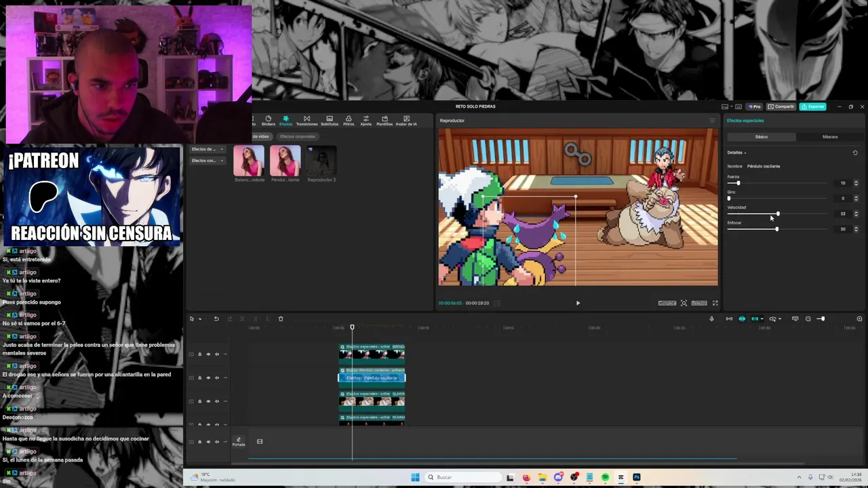Toggle visibility eye on the top track

pos(208,354)
